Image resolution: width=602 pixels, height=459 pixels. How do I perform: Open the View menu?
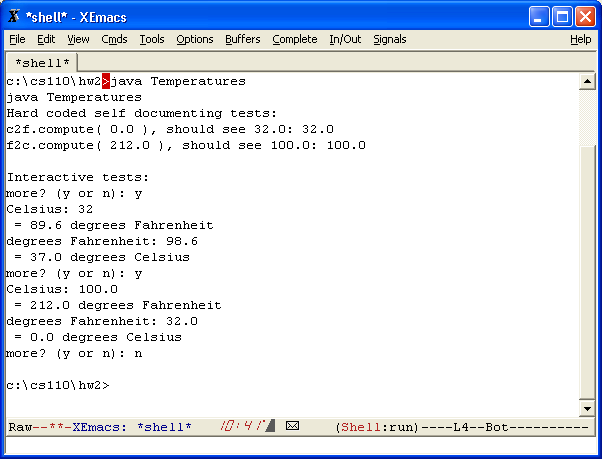(78, 39)
